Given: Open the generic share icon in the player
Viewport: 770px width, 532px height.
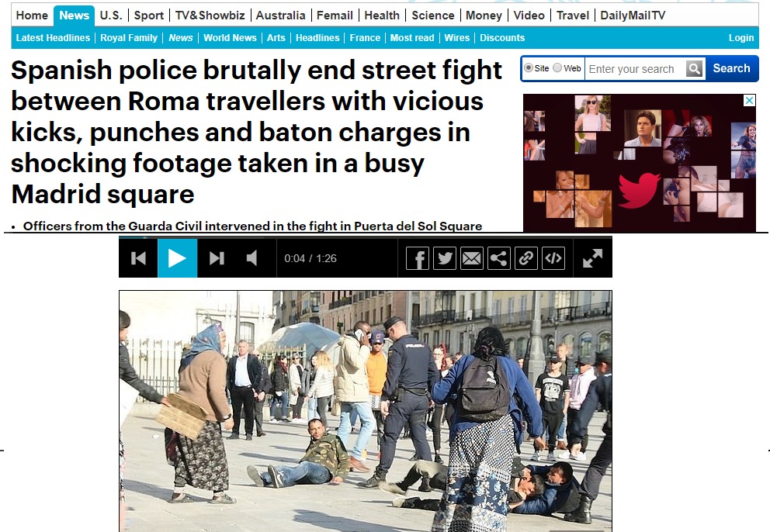Looking at the screenshot, I should [499, 258].
